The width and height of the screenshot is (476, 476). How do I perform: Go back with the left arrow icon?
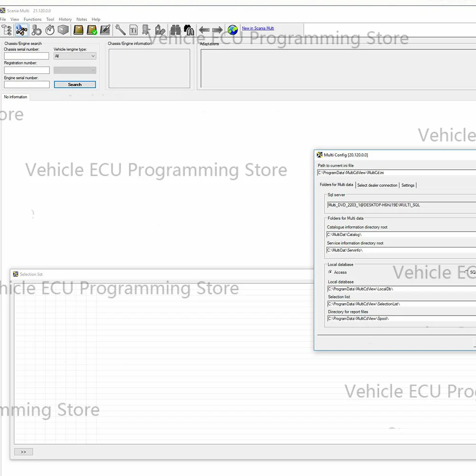204,30
